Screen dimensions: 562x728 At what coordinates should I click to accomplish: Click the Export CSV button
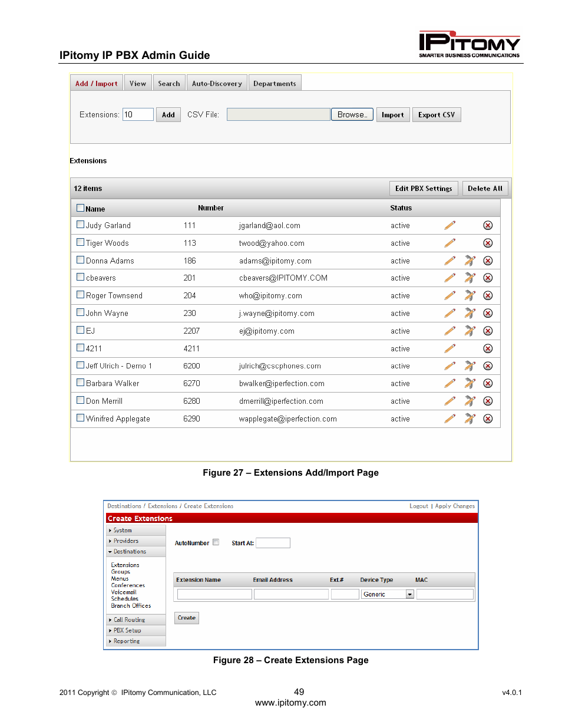point(437,115)
